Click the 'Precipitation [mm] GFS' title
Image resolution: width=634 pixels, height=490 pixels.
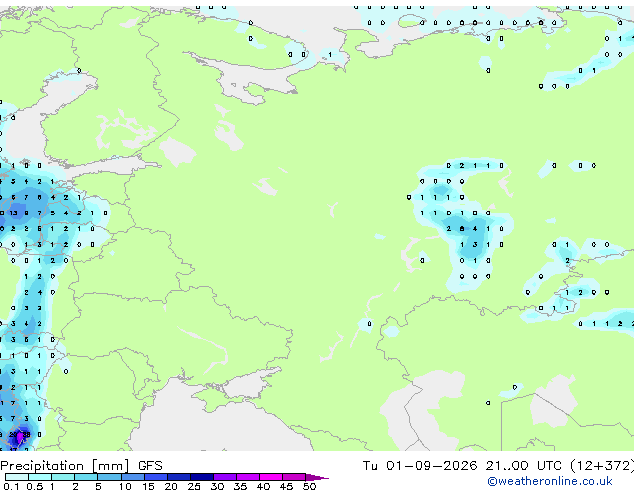click(81, 465)
